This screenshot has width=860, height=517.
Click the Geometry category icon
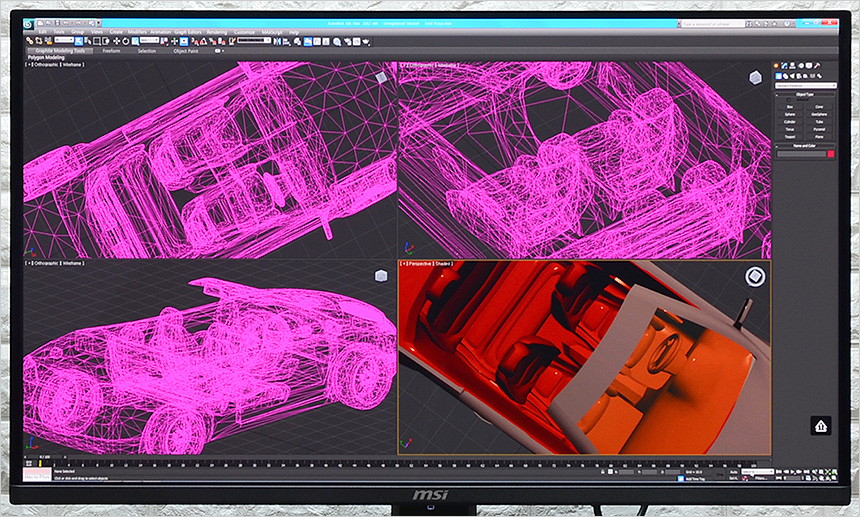[x=779, y=76]
